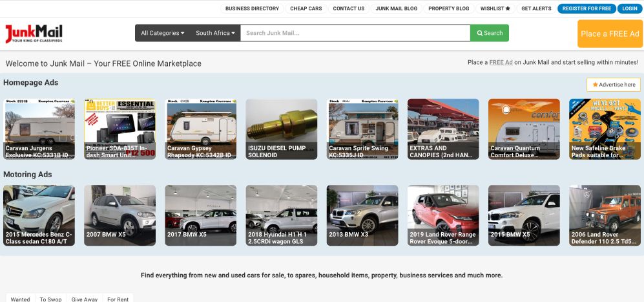Switch to the Wanted tab

pyautogui.click(x=20, y=298)
